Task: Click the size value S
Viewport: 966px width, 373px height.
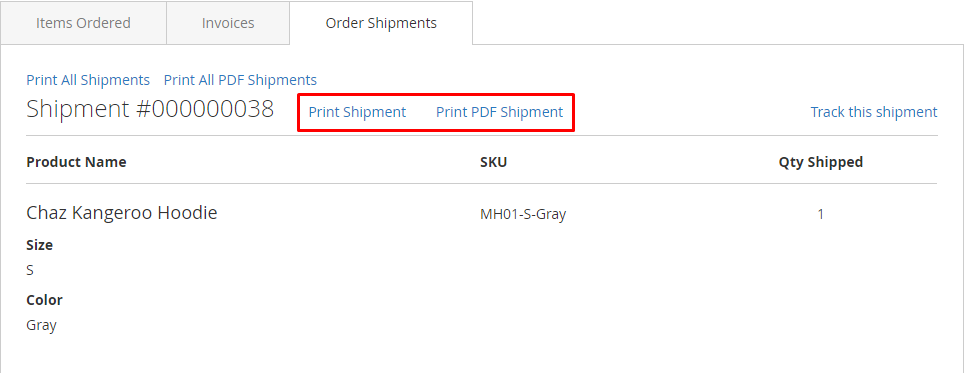Action: tap(30, 270)
